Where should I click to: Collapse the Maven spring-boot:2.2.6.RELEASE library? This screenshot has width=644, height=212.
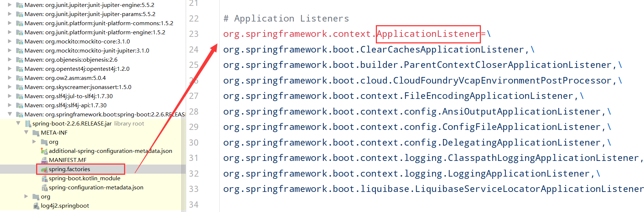click(10, 114)
